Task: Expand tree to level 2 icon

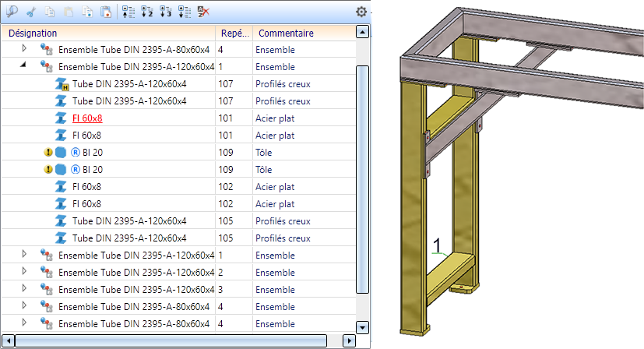Action: tap(147, 12)
